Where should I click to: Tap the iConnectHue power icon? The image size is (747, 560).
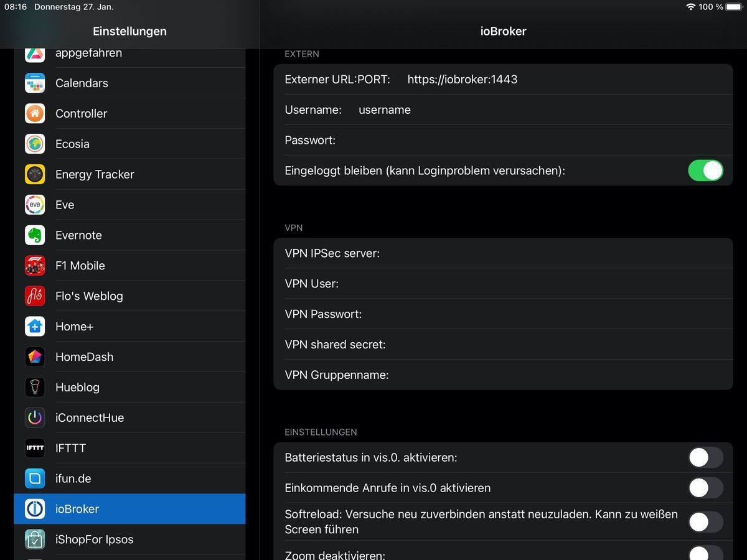[35, 418]
